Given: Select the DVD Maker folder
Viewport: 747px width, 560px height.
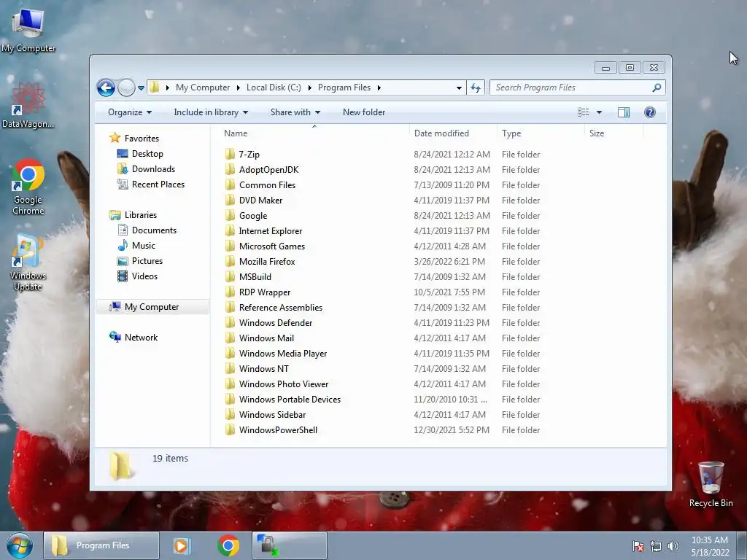Looking at the screenshot, I should pyautogui.click(x=260, y=201).
